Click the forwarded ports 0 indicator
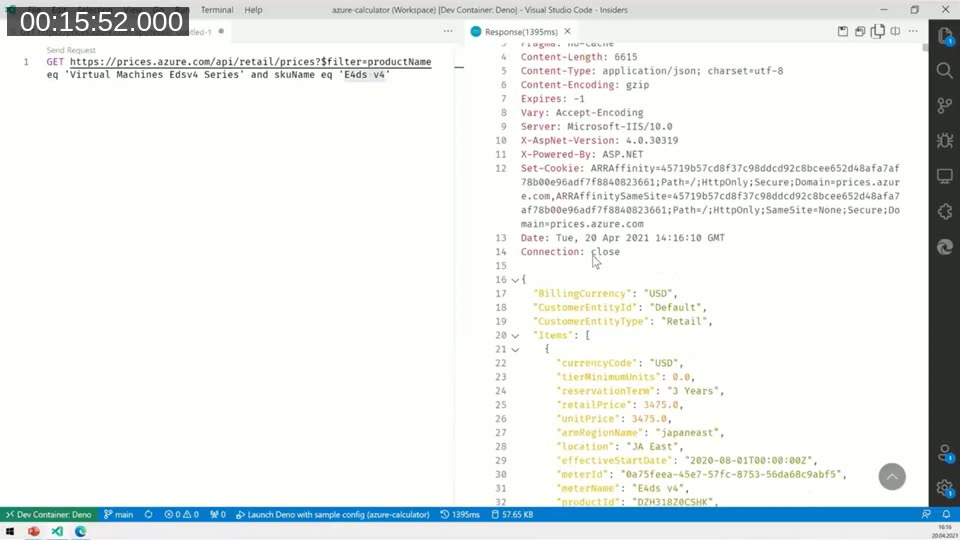 coord(218,514)
